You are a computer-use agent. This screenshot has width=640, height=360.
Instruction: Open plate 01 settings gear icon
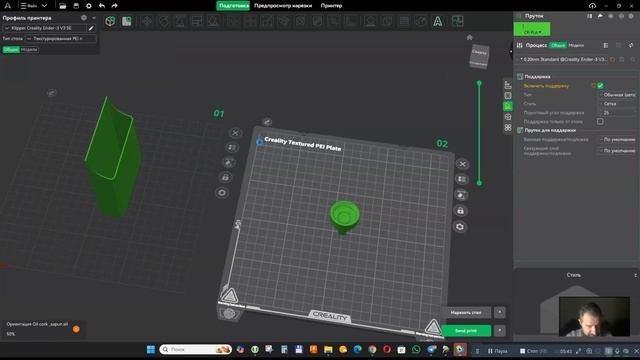click(222, 193)
